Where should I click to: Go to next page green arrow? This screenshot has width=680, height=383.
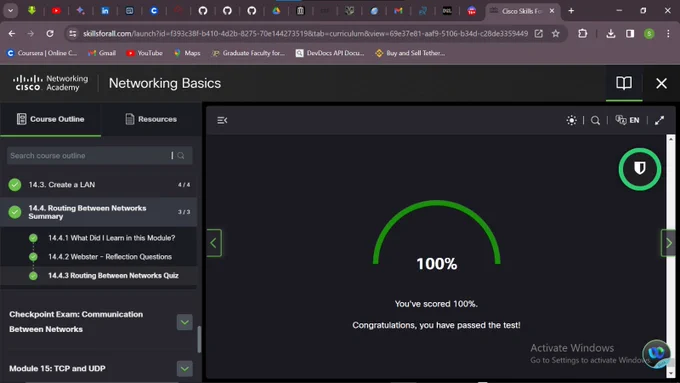tap(668, 243)
